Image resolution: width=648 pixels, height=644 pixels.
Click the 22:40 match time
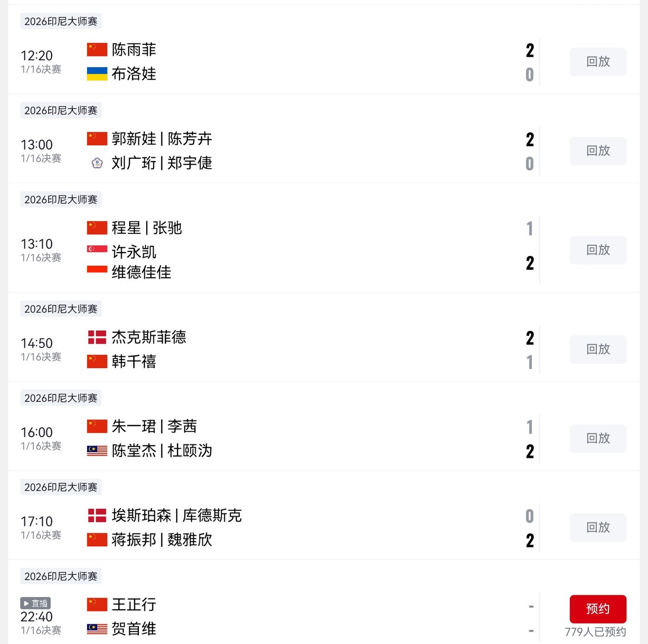coord(37,617)
